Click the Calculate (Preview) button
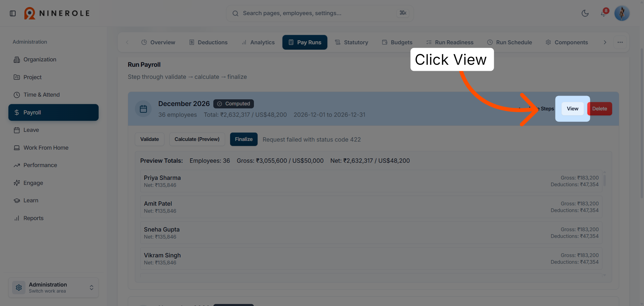This screenshot has width=644, height=306. coord(197,139)
